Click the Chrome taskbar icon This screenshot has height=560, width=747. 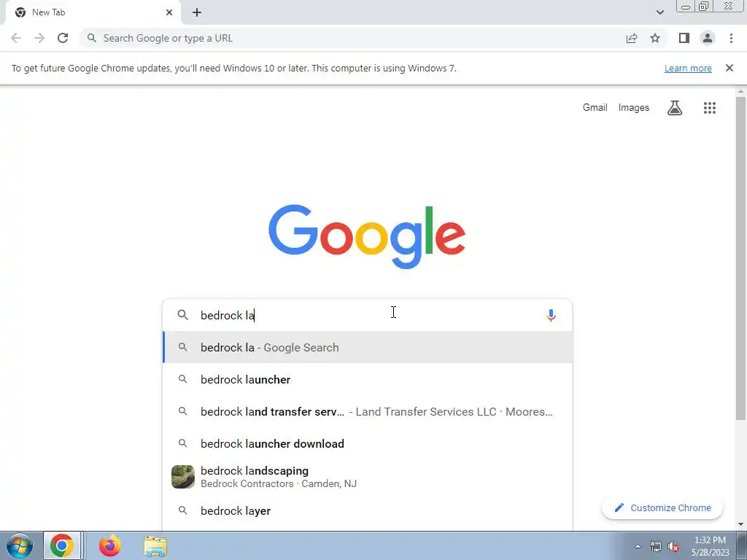pyautogui.click(x=62, y=545)
